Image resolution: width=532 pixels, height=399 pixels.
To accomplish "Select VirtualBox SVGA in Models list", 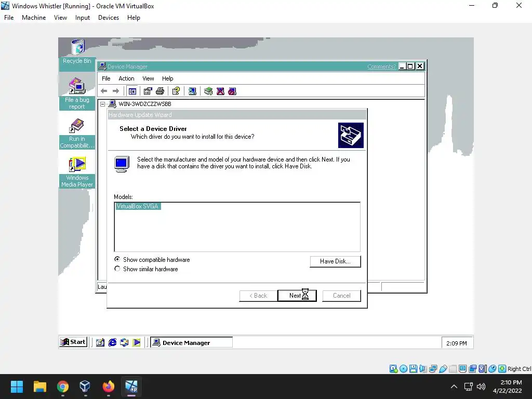I will click(x=137, y=206).
